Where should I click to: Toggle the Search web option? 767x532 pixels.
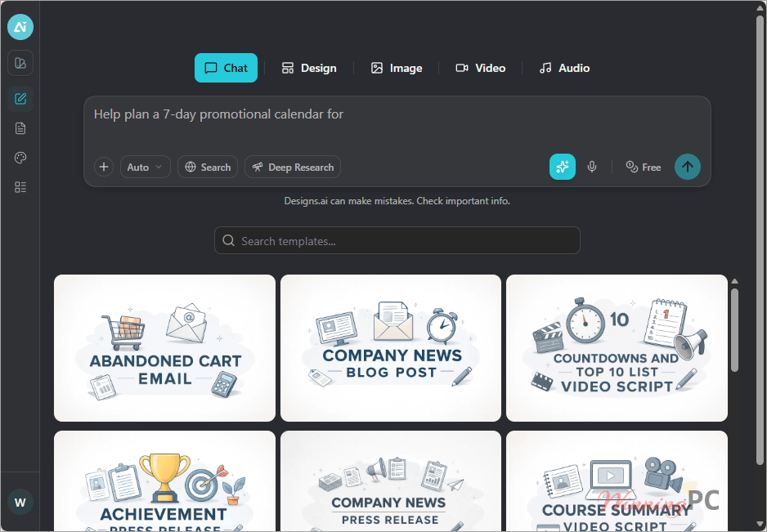click(x=208, y=167)
